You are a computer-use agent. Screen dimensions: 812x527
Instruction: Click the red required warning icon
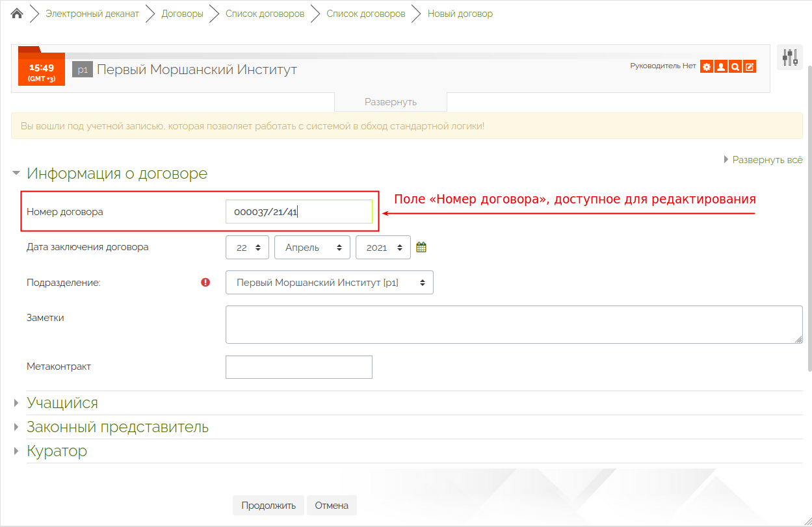[x=205, y=283]
